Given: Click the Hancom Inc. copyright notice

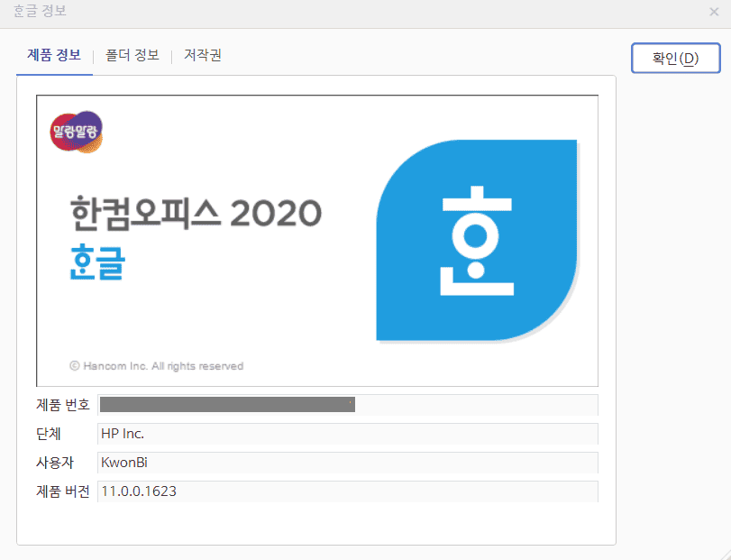Looking at the screenshot, I should click(x=157, y=366).
